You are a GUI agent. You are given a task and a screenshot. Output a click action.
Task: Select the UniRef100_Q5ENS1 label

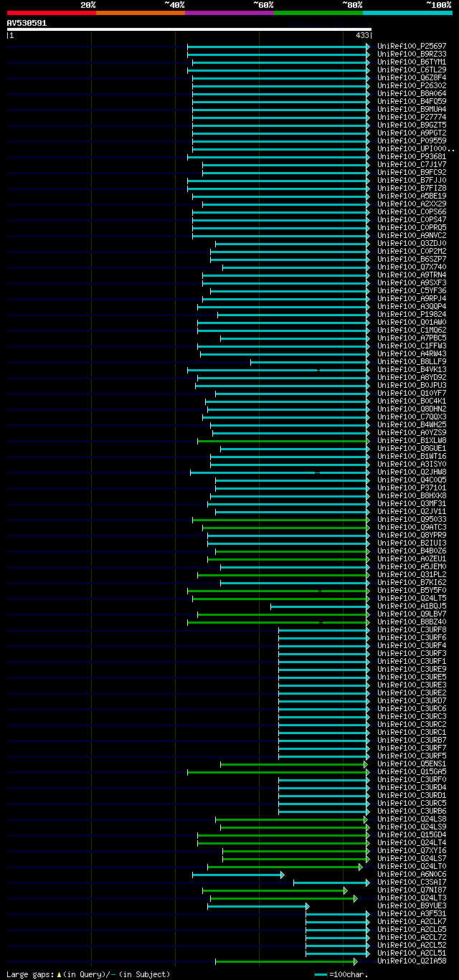click(412, 763)
